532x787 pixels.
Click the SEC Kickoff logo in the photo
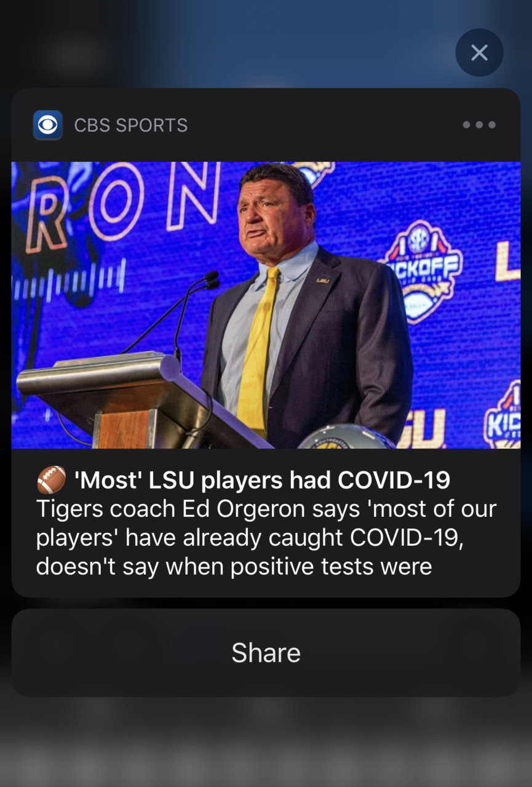(422, 268)
